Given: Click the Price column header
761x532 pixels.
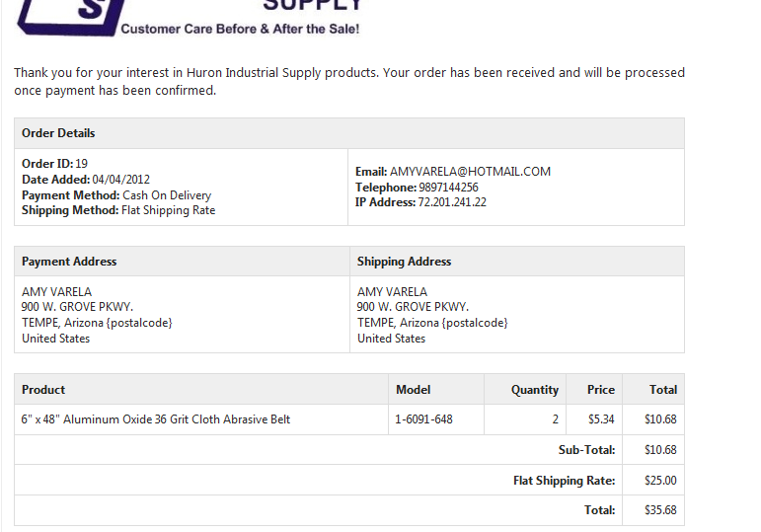Looking at the screenshot, I should point(601,389).
